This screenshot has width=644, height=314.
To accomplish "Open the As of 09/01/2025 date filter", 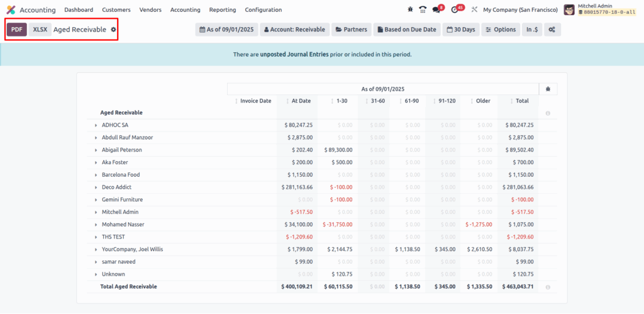I will [x=226, y=30].
